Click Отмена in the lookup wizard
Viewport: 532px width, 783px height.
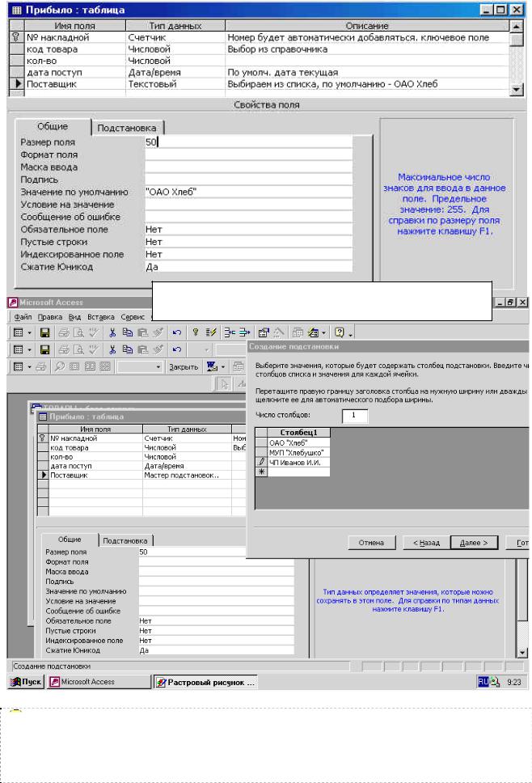[x=371, y=542]
